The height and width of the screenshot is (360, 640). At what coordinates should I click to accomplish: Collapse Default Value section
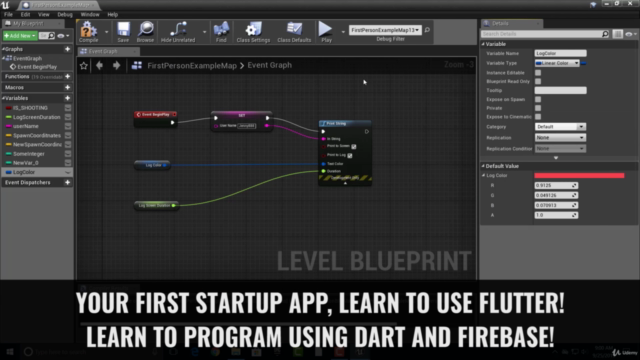(x=483, y=166)
